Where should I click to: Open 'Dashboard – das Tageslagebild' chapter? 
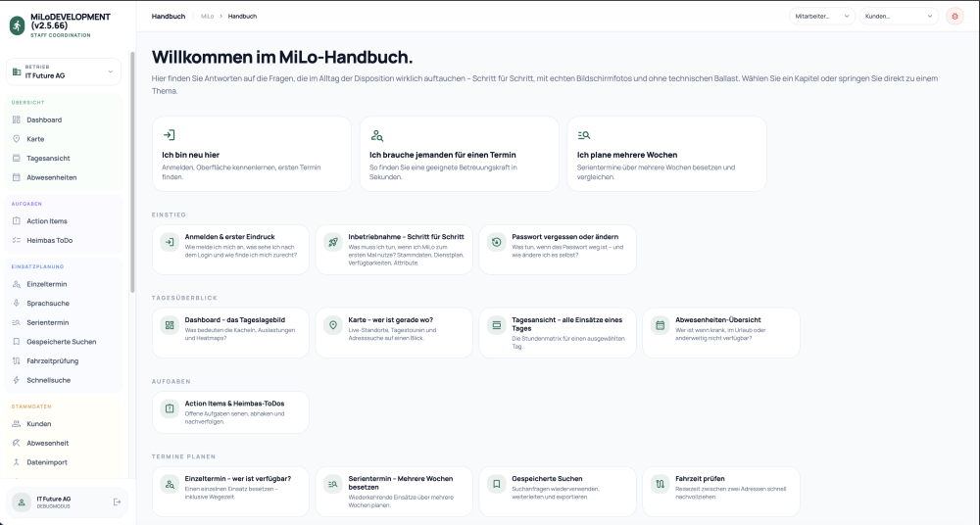[x=230, y=332]
